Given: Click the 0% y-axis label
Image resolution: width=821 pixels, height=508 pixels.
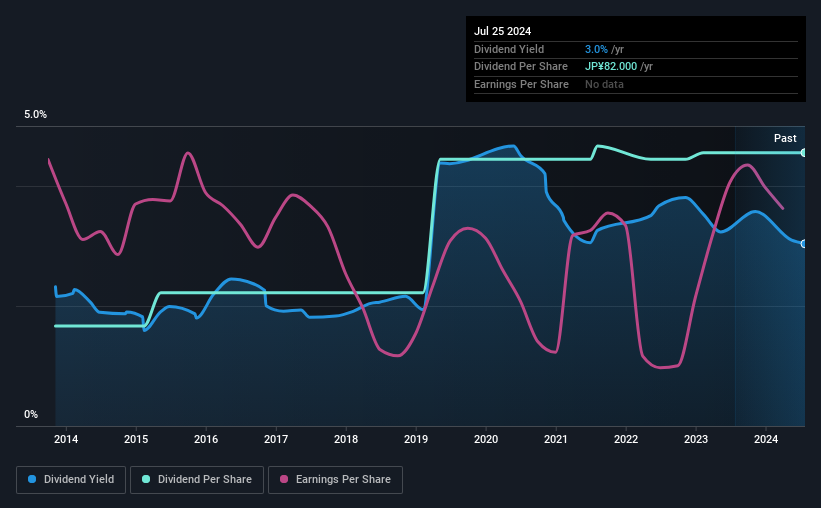Looking at the screenshot, I should [x=31, y=414].
